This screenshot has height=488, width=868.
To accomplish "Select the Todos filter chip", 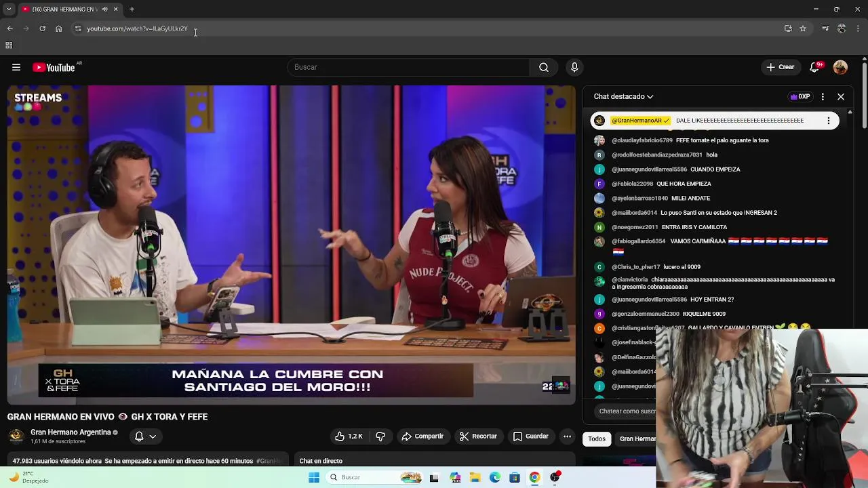I will pyautogui.click(x=597, y=439).
